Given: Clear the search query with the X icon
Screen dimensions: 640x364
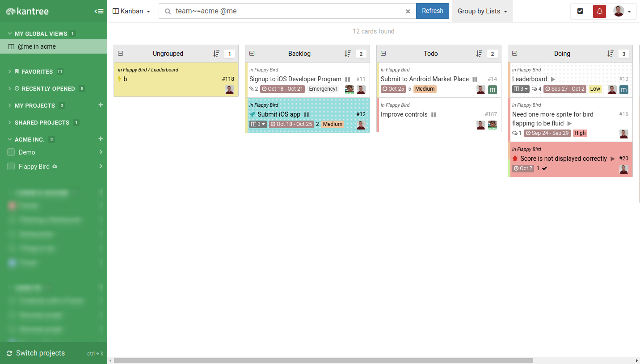Looking at the screenshot, I should point(408,11).
